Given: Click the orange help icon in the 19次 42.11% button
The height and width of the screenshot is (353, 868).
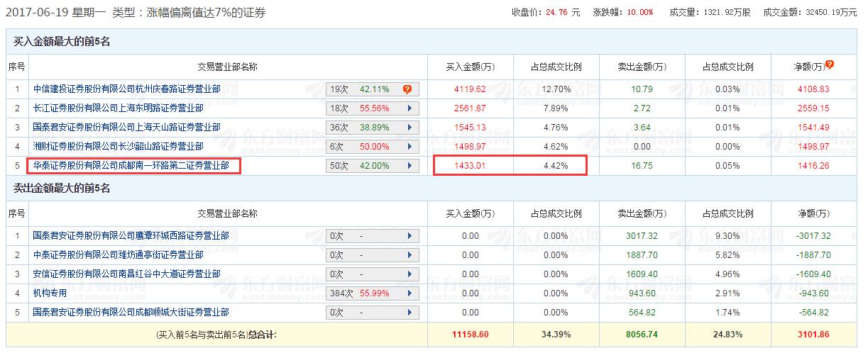Looking at the screenshot, I should pyautogui.click(x=407, y=89).
